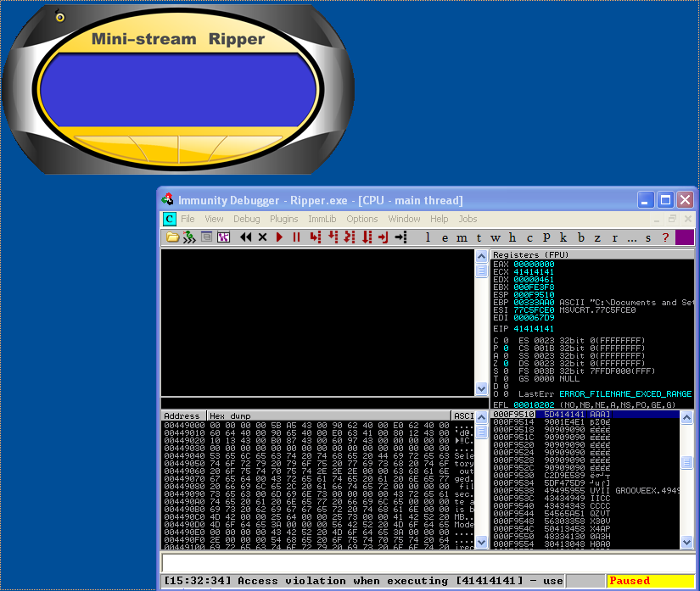This screenshot has height=591, width=700.
Task: Show breakpoints via 'b' toolbar button
Action: (581, 237)
